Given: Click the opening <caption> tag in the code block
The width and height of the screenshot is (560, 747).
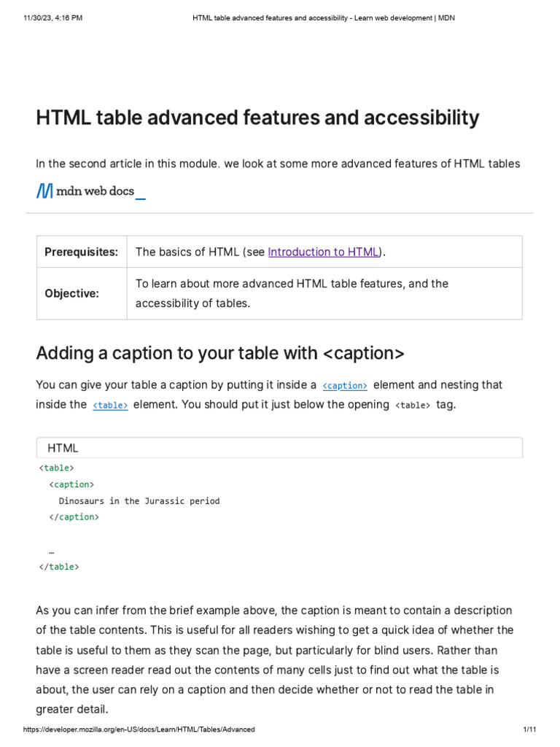Looking at the screenshot, I should click(x=71, y=484).
